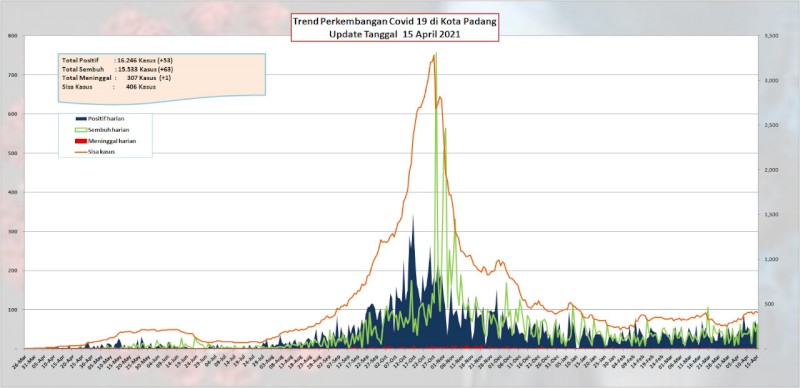Viewport: 800px width, 388px height.
Task: Click the 500 label on the left axis
Action: pos(12,153)
